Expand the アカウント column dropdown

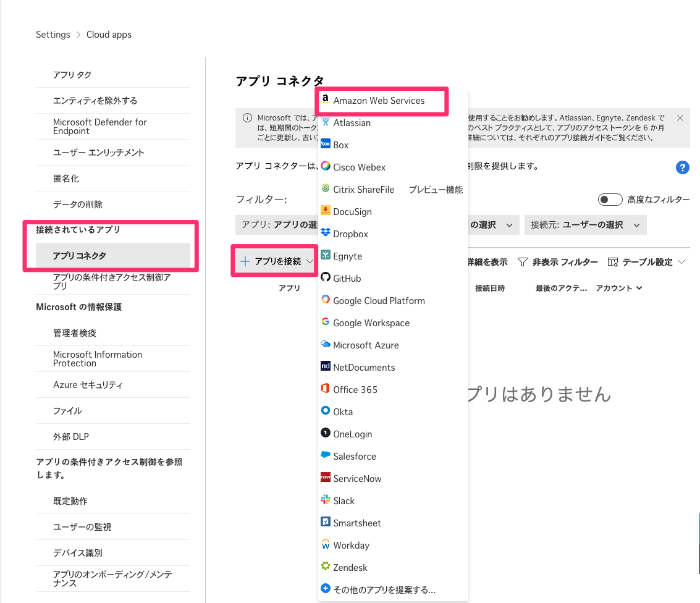click(x=619, y=289)
